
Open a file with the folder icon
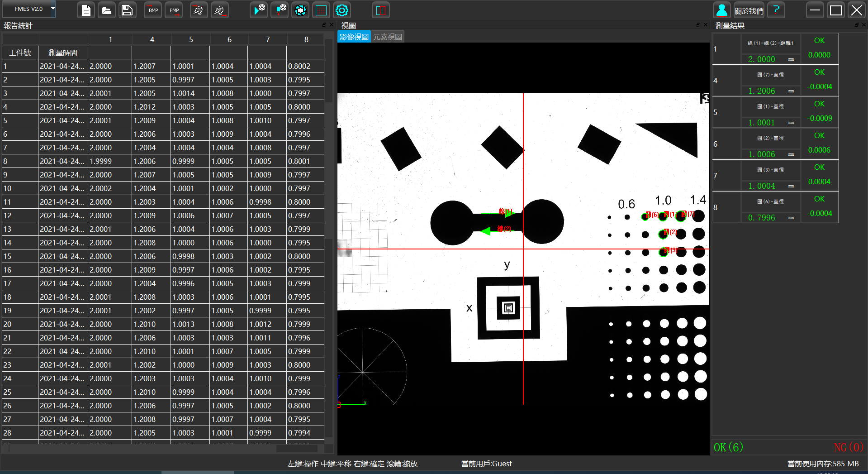click(107, 10)
